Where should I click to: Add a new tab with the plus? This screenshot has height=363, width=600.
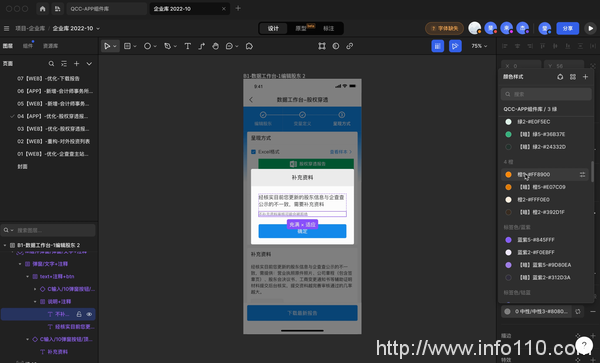coord(238,8)
